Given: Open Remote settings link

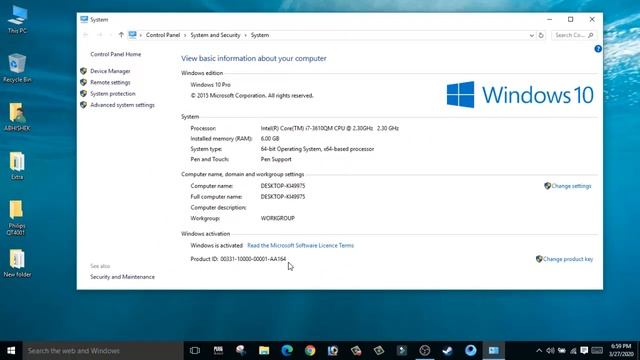Looking at the screenshot, I should [x=110, y=82].
